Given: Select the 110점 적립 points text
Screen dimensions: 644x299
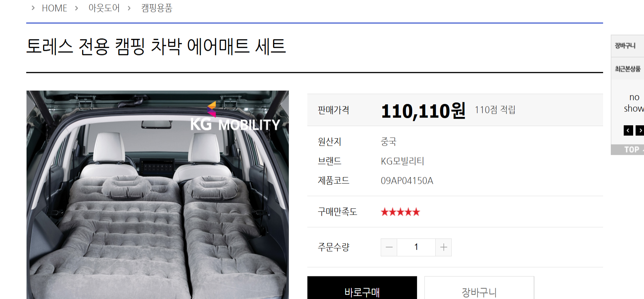Looking at the screenshot, I should [x=495, y=110].
